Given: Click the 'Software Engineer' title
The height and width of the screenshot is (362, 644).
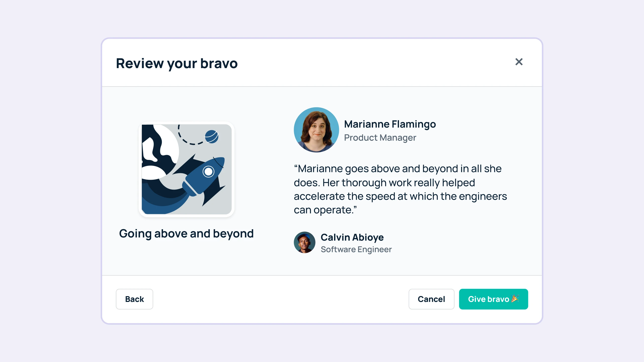Looking at the screenshot, I should click(356, 249).
